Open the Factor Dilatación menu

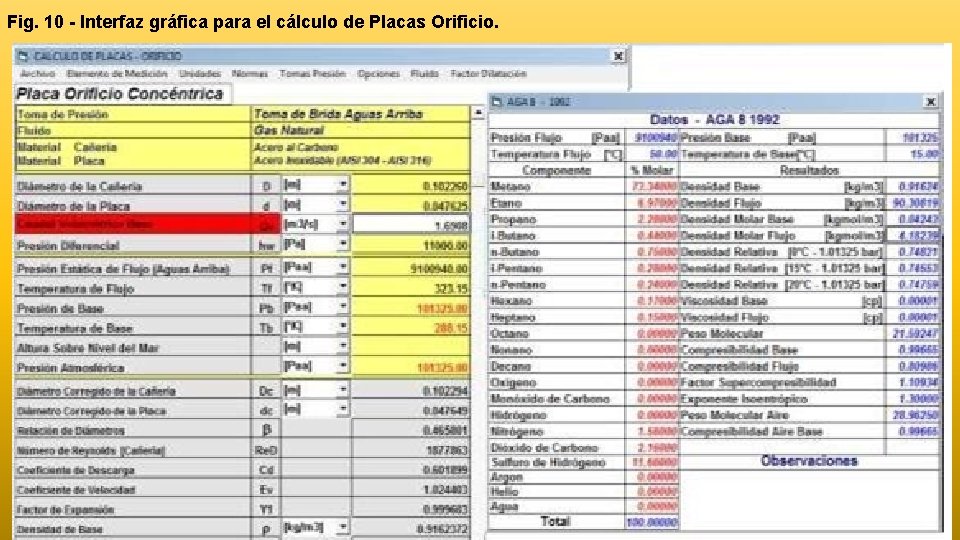pyautogui.click(x=489, y=73)
